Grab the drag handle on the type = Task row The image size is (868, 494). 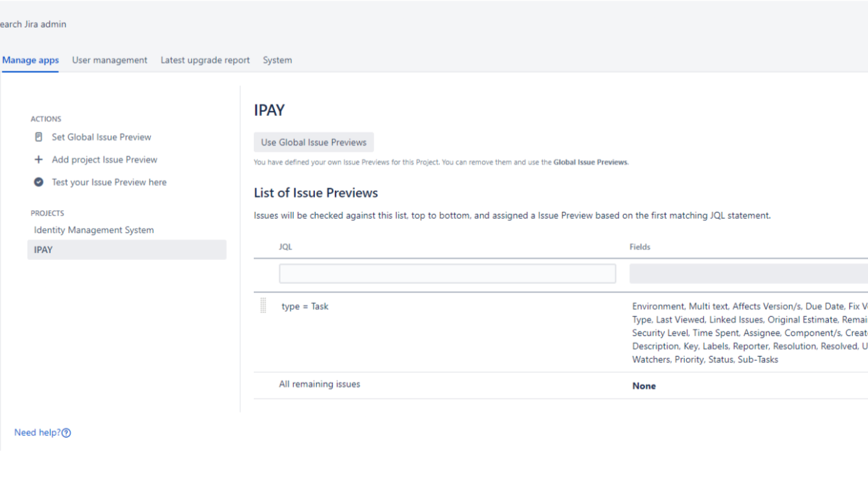pyautogui.click(x=263, y=306)
